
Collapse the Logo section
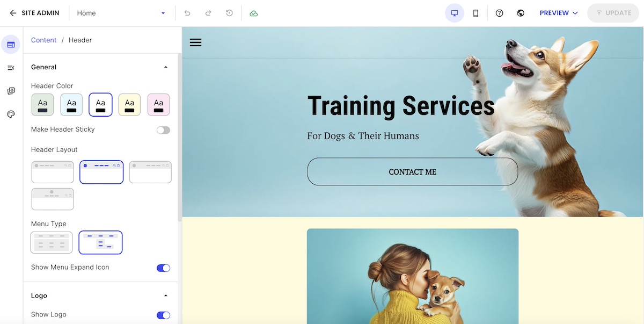click(165, 296)
